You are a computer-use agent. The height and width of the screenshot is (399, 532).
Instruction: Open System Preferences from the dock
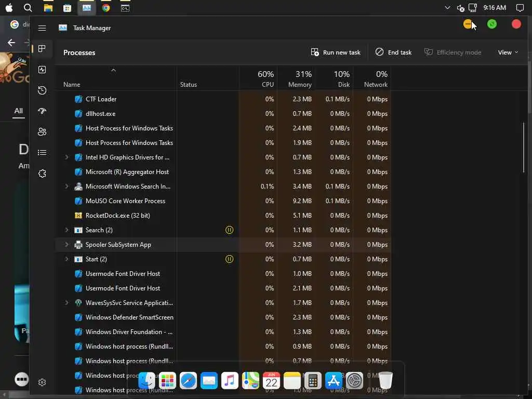pyautogui.click(x=354, y=380)
